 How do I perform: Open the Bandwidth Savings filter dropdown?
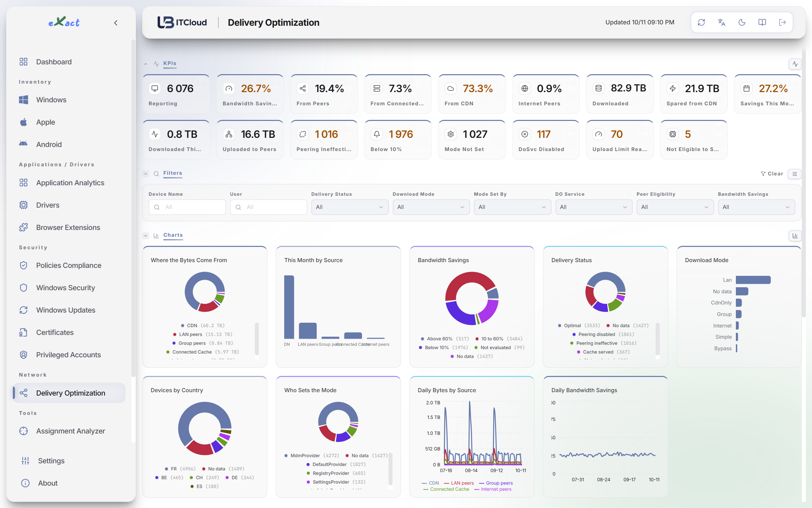coord(756,207)
